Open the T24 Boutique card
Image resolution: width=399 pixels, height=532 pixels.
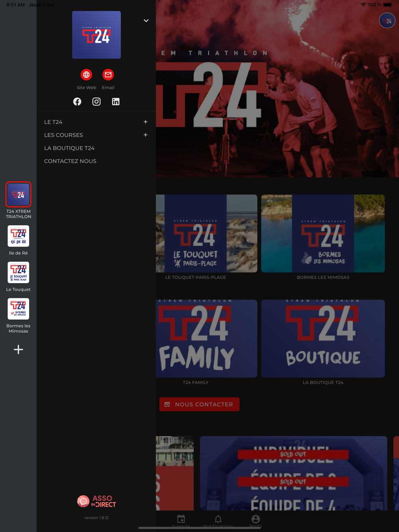pos(323,339)
